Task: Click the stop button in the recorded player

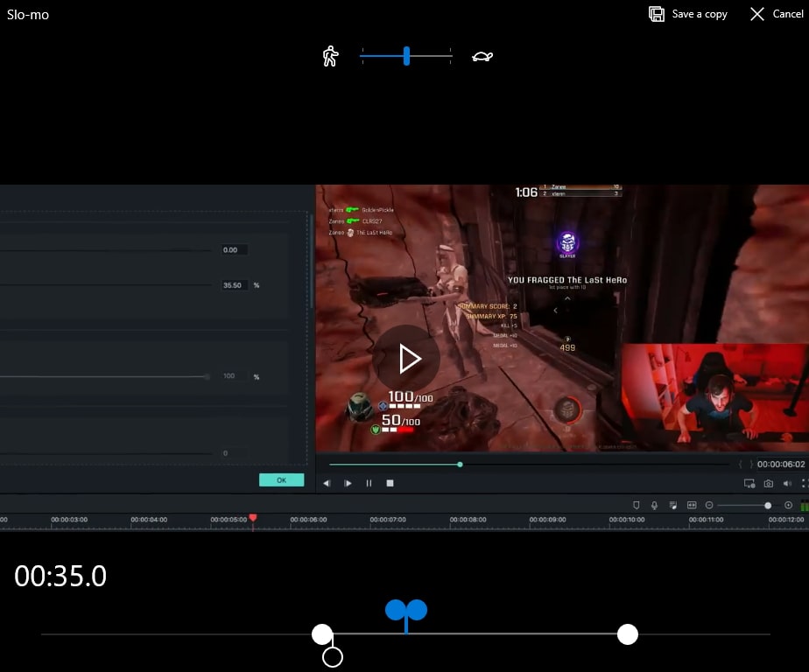Action: [390, 483]
